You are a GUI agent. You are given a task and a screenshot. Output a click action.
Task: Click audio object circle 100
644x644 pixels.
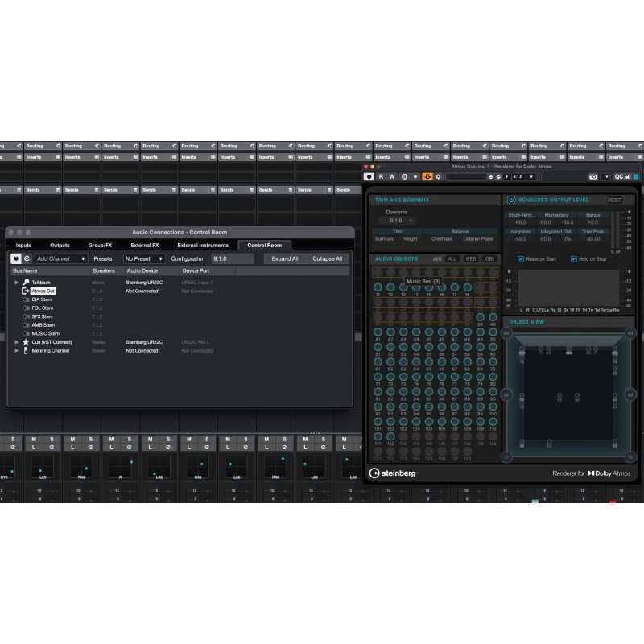click(493, 407)
